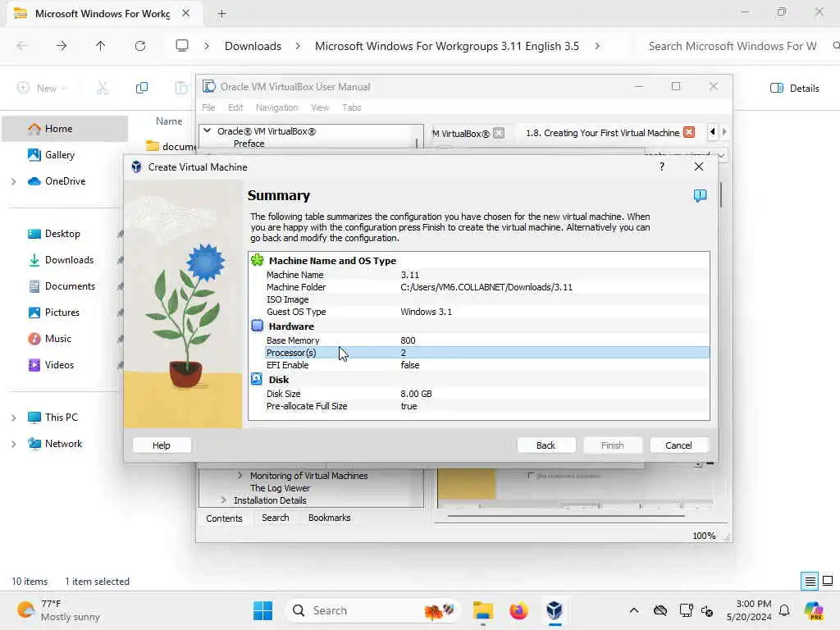
Task: Collapse the Oracle® VM VirtualBox® tree node
Action: point(208,130)
